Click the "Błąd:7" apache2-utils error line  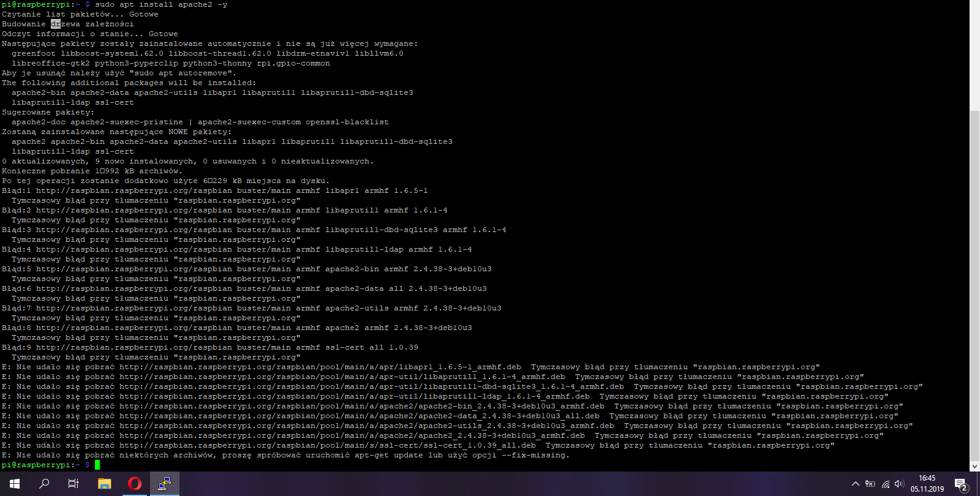(x=252, y=308)
